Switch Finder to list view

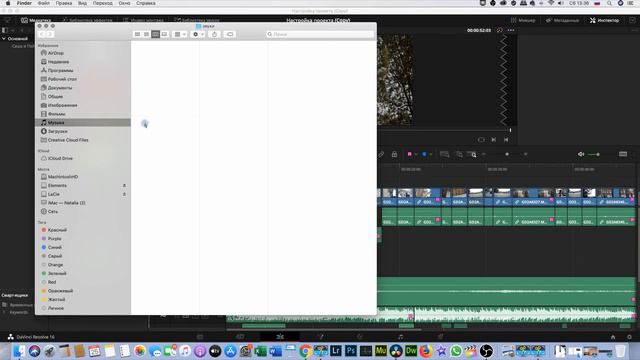pyautogui.click(x=147, y=34)
